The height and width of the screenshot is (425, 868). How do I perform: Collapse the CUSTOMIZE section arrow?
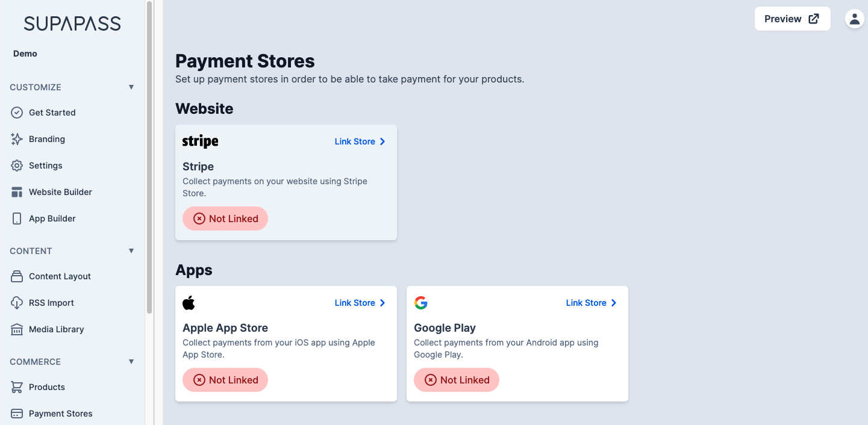(x=131, y=87)
